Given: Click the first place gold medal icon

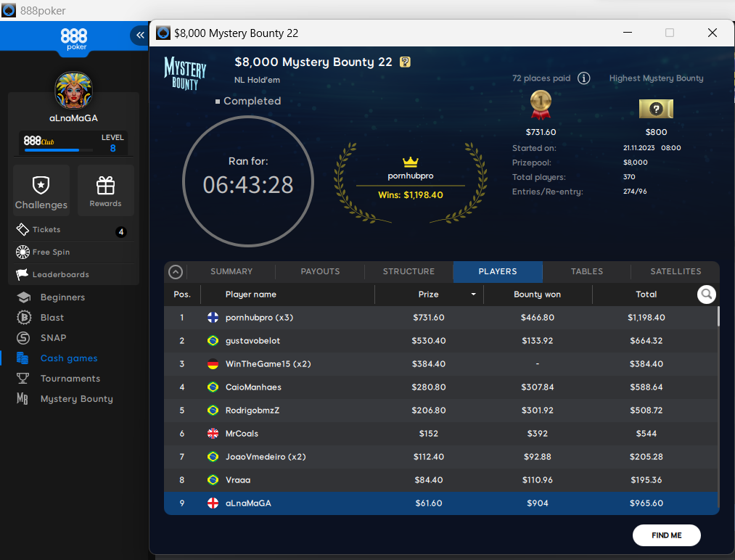Looking at the screenshot, I should (541, 105).
